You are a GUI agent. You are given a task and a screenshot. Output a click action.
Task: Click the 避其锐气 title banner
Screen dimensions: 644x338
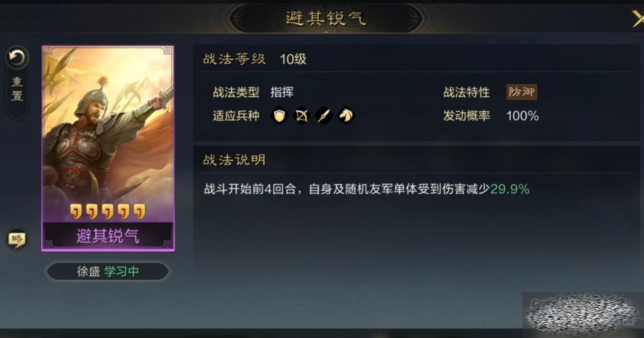pyautogui.click(x=326, y=18)
